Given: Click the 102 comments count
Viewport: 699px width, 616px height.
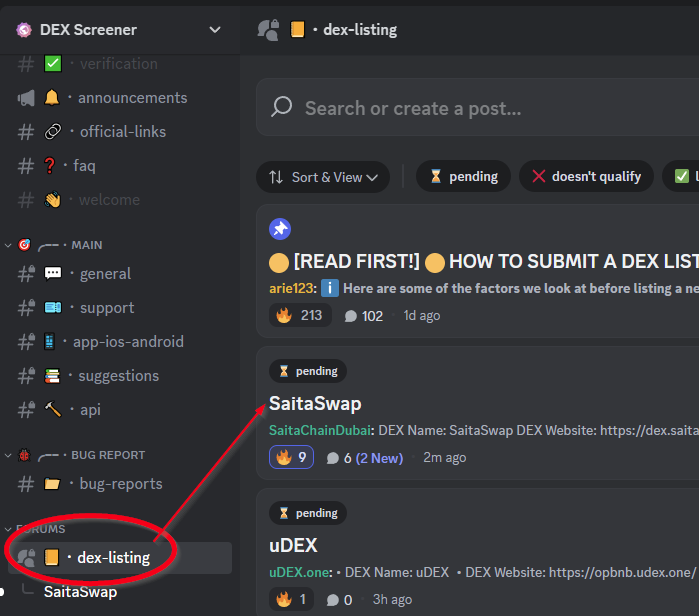Looking at the screenshot, I should point(364,316).
